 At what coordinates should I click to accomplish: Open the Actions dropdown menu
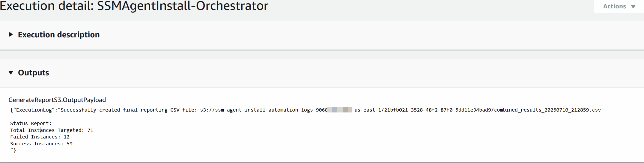[615, 6]
